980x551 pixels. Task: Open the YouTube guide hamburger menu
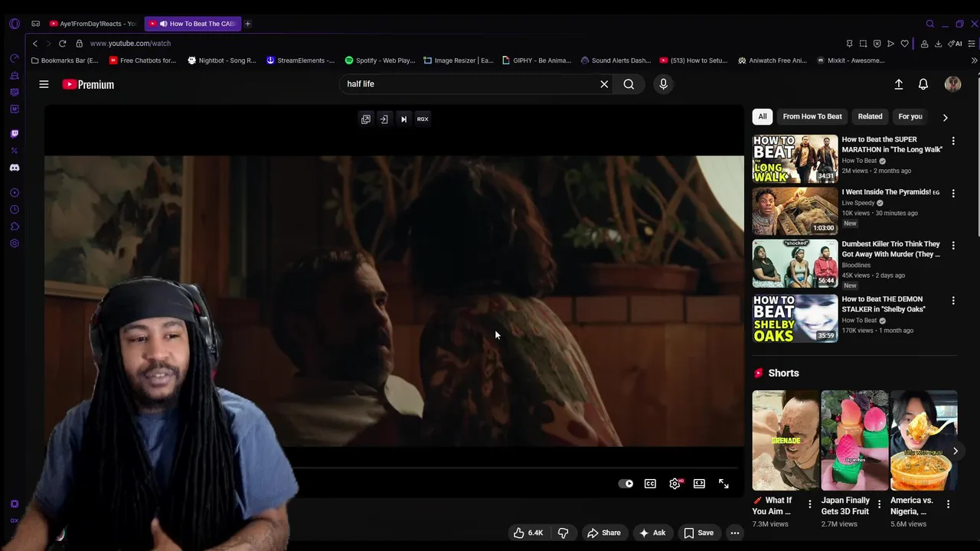(44, 84)
